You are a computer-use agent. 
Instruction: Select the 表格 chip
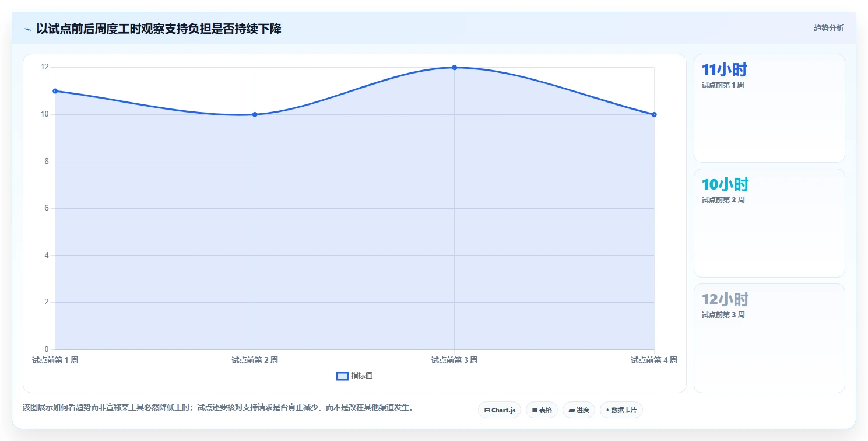(542, 410)
